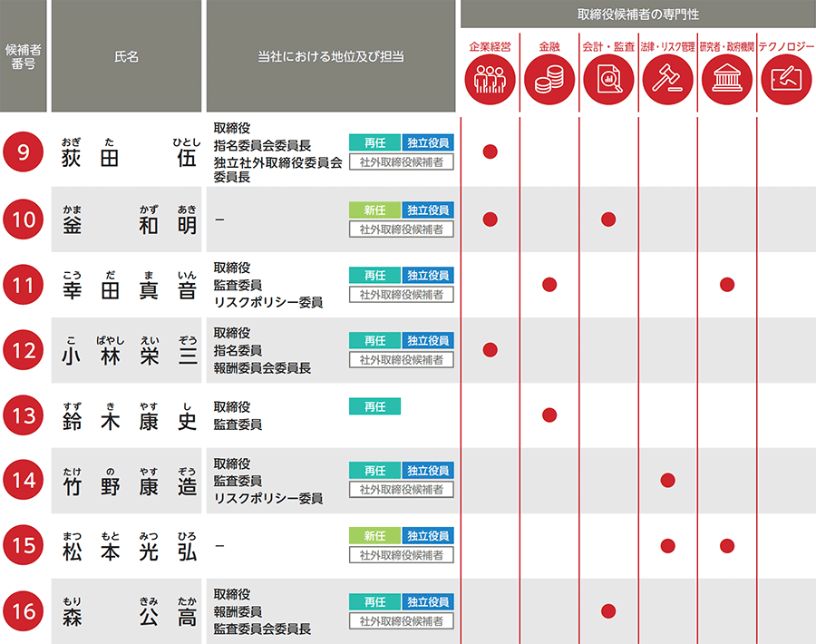Select the name 森公高
This screenshot has width=816, height=644.
coord(130,618)
